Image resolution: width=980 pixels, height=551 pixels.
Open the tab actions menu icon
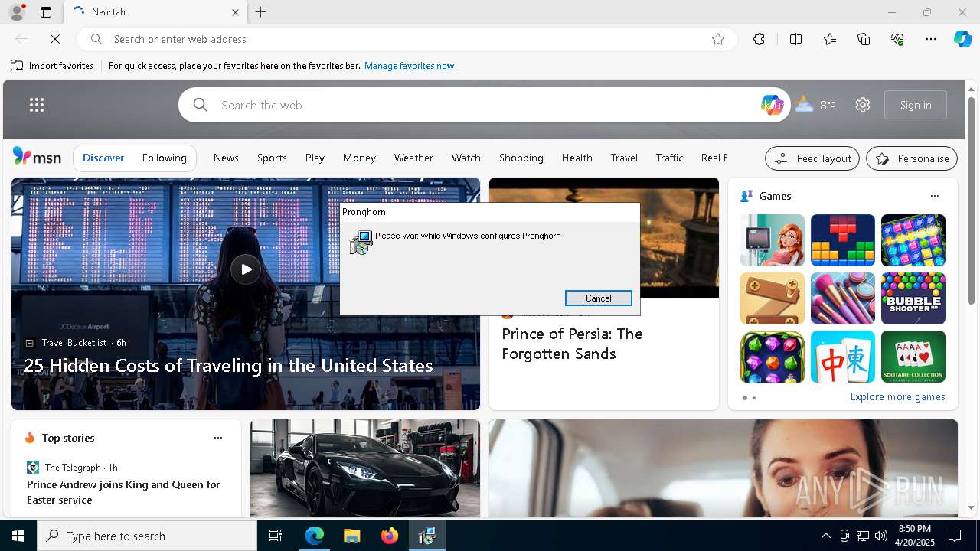tap(46, 12)
